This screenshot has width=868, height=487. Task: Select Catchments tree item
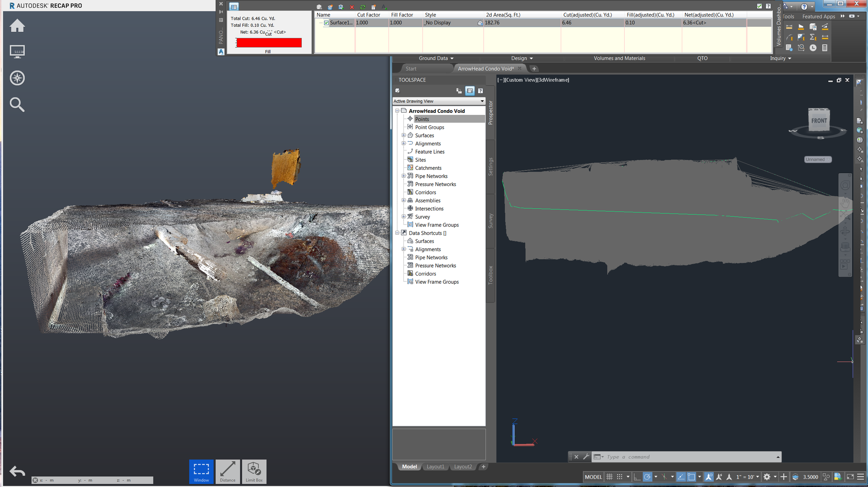(x=428, y=168)
